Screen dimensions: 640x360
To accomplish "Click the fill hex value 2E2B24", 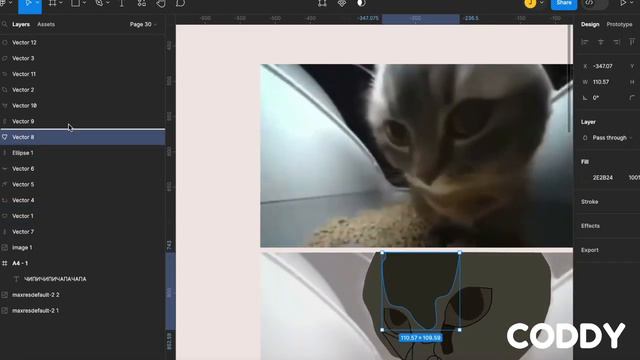I will (603, 178).
